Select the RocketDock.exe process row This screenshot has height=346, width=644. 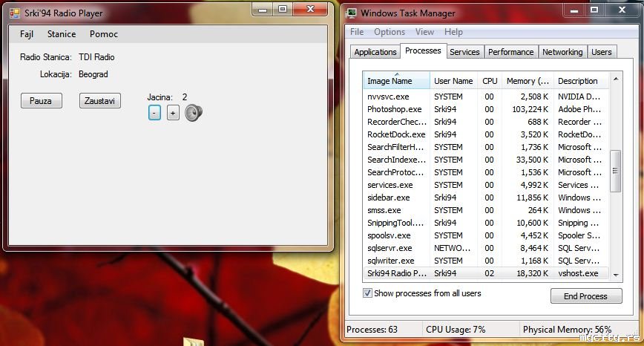pos(486,134)
